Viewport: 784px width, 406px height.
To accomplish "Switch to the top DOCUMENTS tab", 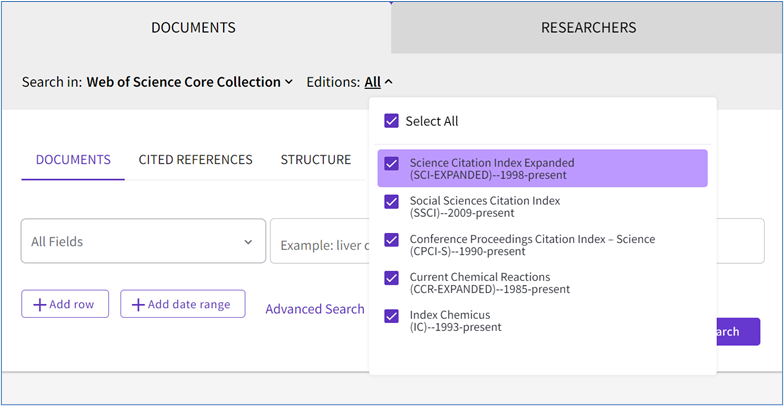I will pos(194,28).
